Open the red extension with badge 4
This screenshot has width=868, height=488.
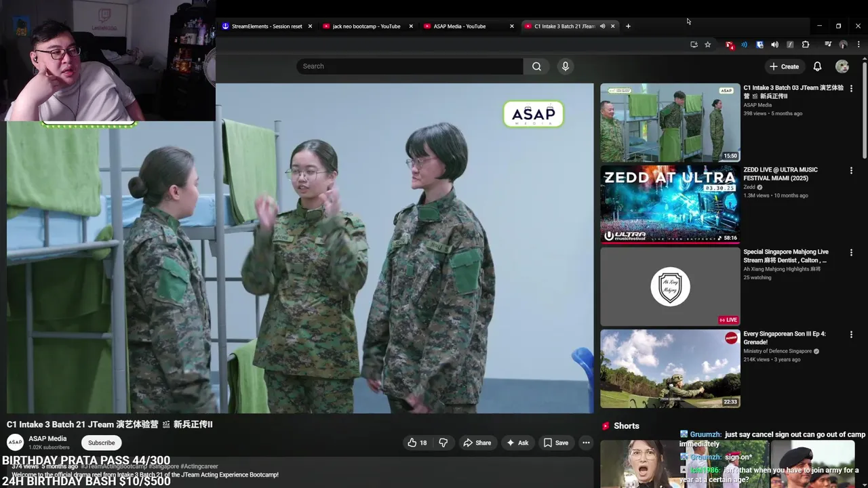click(x=730, y=45)
